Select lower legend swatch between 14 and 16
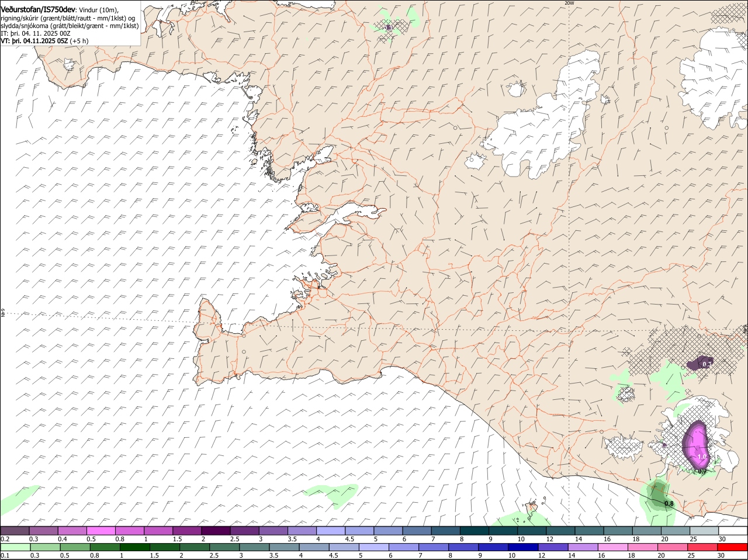Image resolution: width=748 pixels, height=560 pixels. pos(583,547)
